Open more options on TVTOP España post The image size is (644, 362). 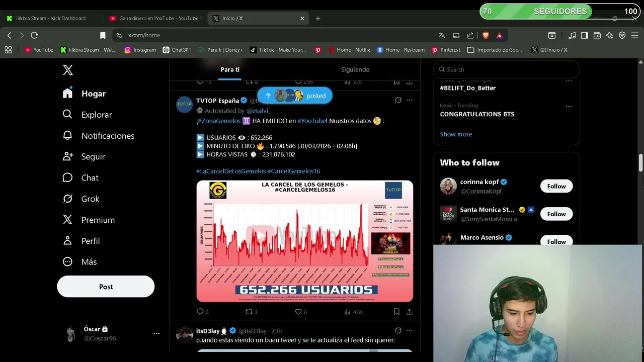(410, 101)
